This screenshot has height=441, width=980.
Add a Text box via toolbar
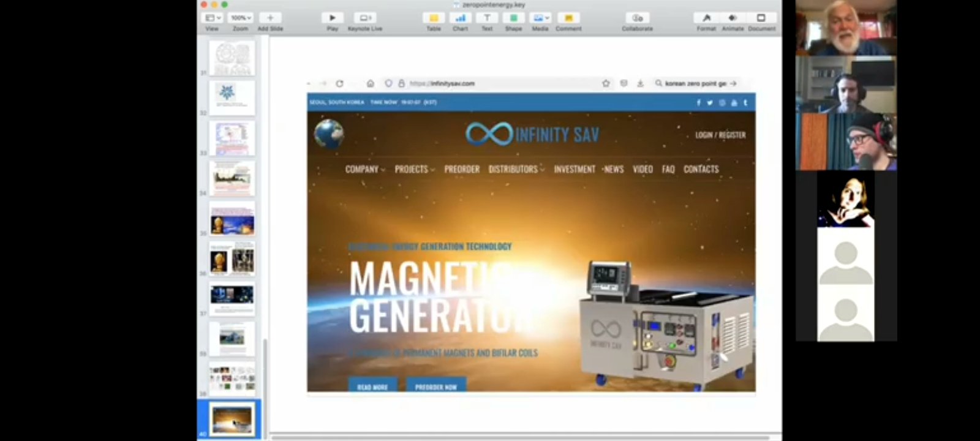click(x=487, y=18)
